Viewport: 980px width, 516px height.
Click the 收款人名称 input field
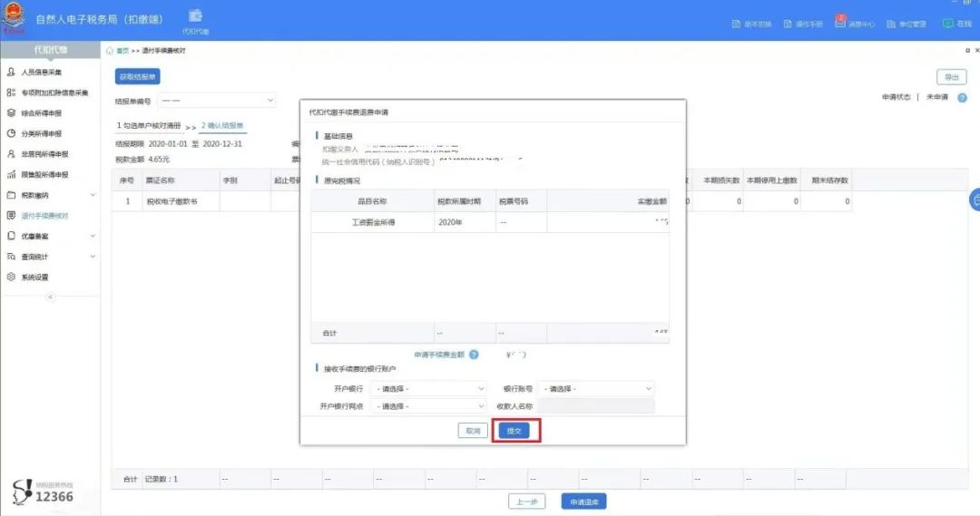596,406
